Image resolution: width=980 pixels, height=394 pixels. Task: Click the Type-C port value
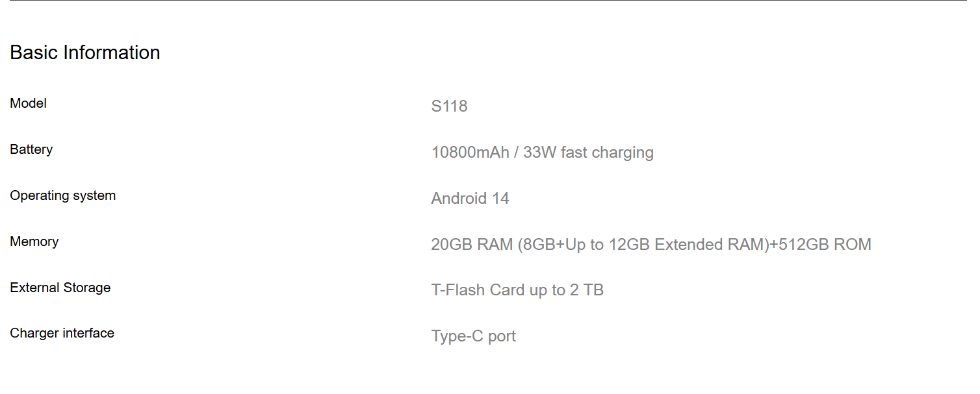click(474, 337)
